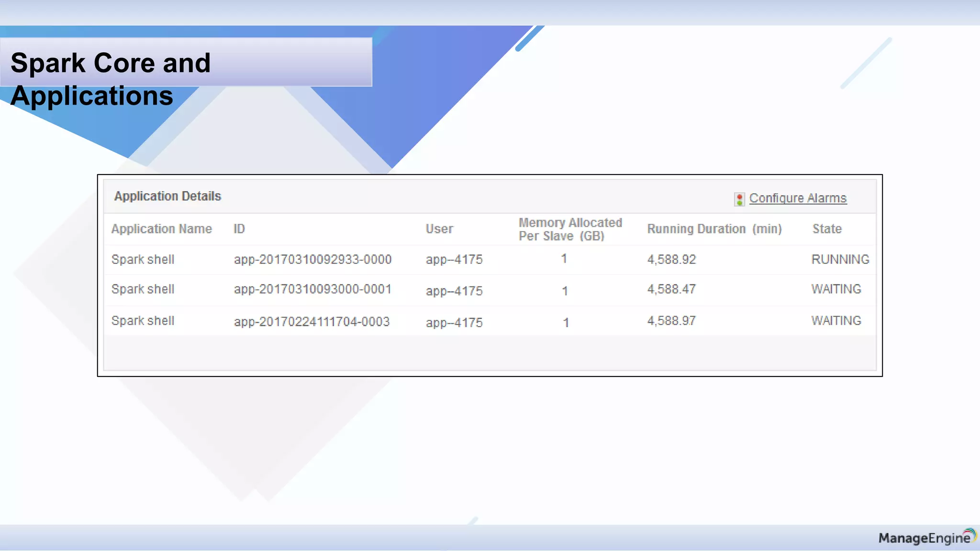
Task: Click WAITING state for app ending 0003
Action: point(836,321)
